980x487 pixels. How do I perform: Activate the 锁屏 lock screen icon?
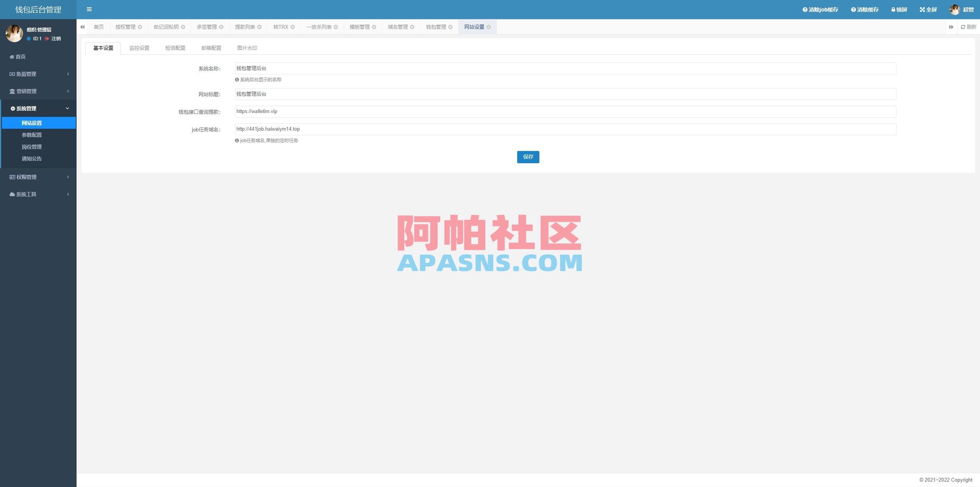tap(893, 9)
